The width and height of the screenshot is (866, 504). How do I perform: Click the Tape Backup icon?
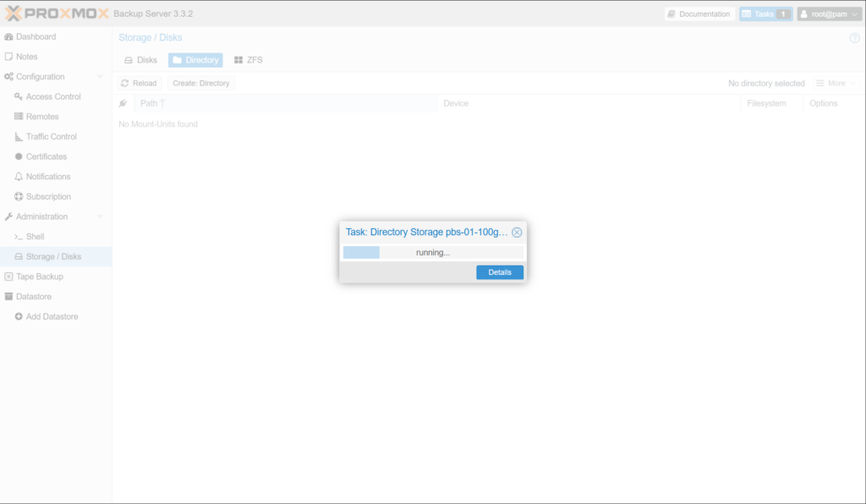(8, 277)
